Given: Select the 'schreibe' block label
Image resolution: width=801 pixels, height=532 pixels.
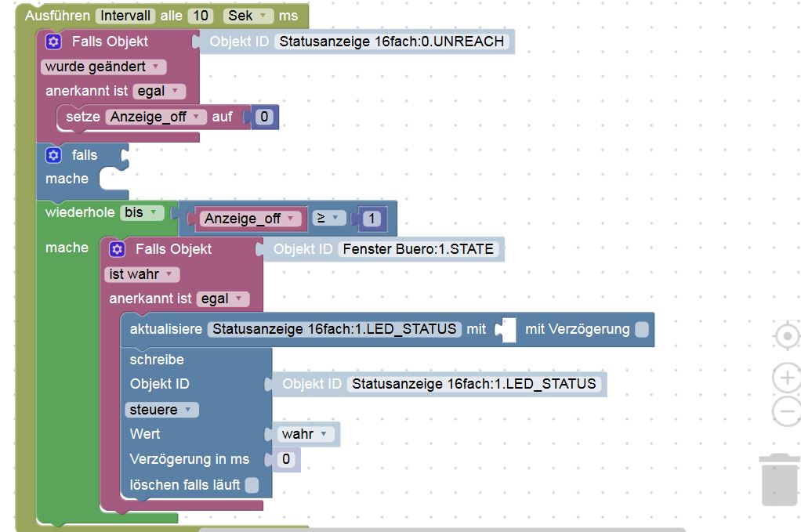Looking at the screenshot, I should 157,360.
